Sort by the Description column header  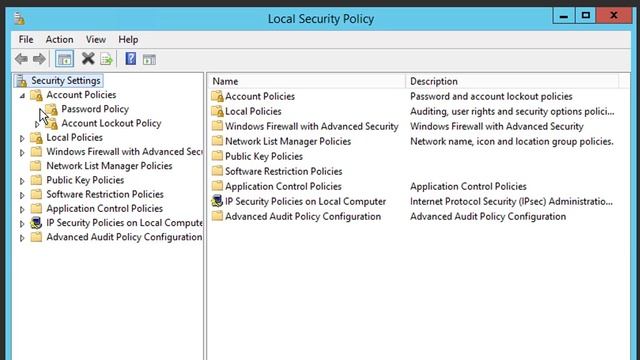[x=512, y=81]
